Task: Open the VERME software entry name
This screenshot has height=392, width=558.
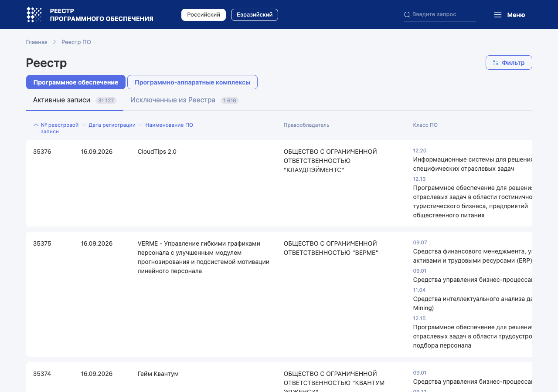Action: [204, 257]
